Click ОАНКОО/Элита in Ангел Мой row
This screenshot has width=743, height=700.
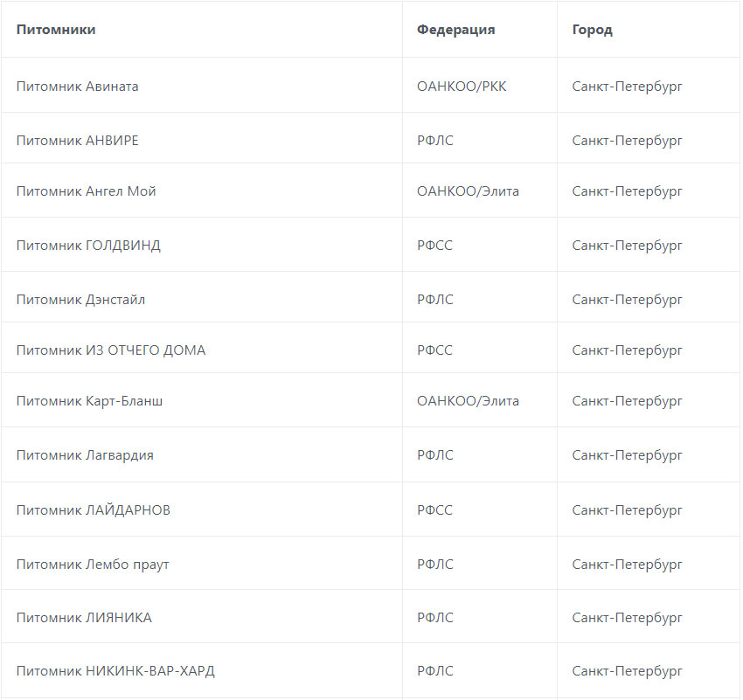(x=468, y=191)
